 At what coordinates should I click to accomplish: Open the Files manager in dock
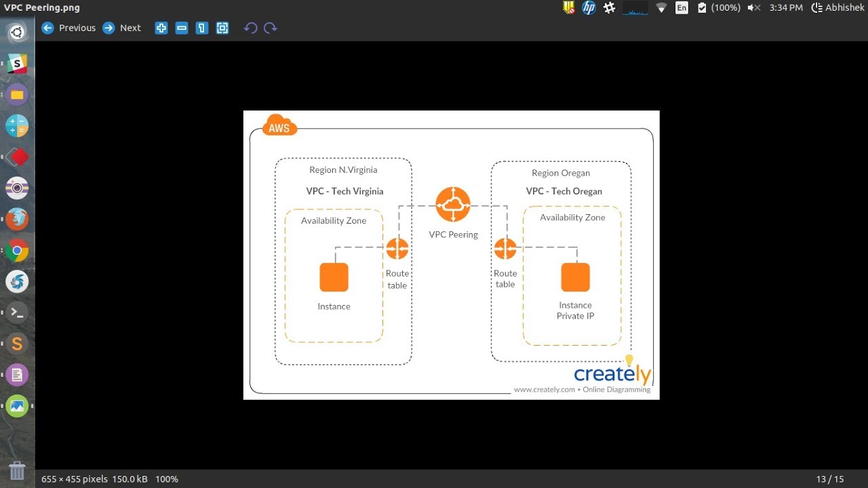[17, 95]
